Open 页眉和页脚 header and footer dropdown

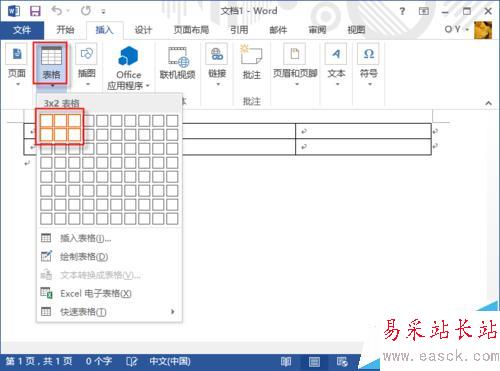pyautogui.click(x=295, y=65)
